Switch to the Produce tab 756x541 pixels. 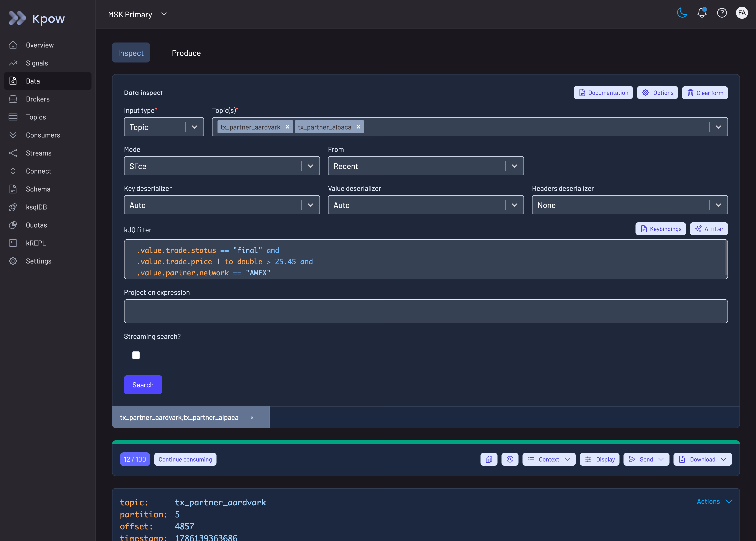(x=186, y=53)
